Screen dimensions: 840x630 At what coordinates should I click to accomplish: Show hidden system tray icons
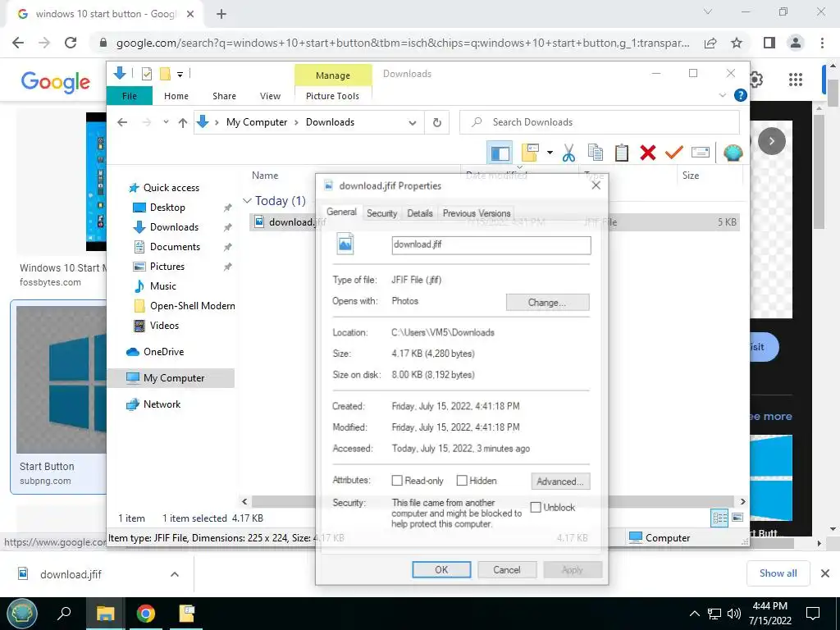click(694, 614)
